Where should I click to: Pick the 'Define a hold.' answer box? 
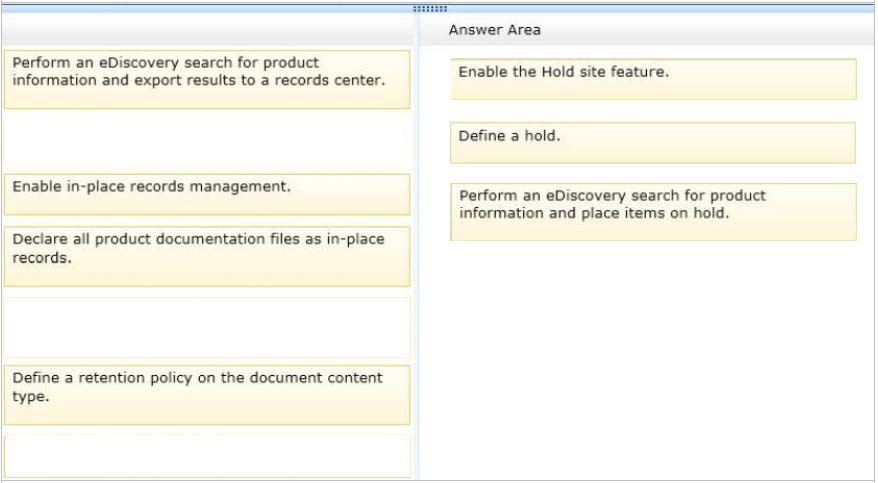click(x=653, y=143)
